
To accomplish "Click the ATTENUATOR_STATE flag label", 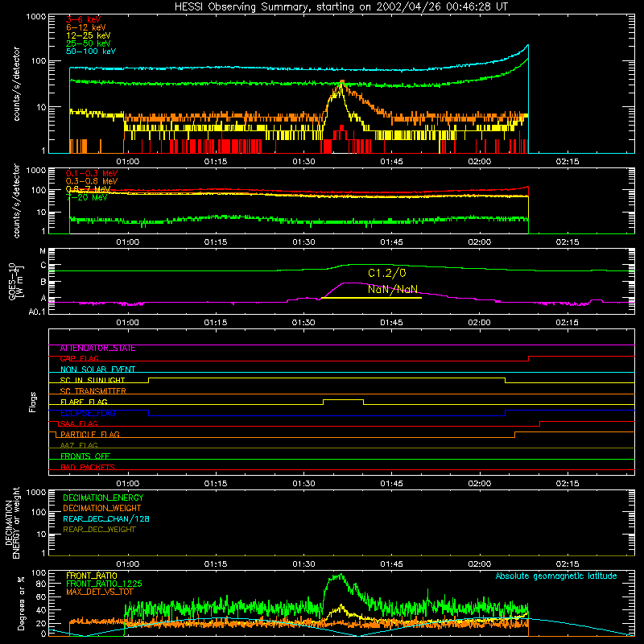I will coord(97,349).
